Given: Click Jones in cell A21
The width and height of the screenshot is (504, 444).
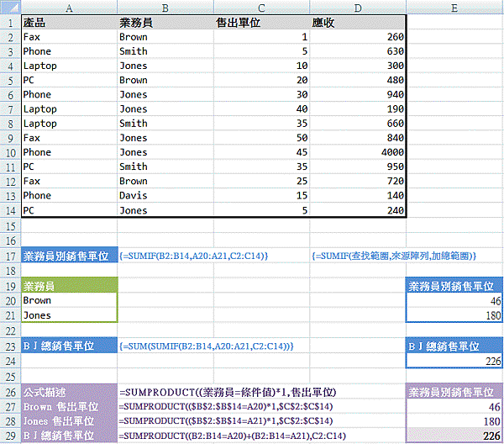Looking at the screenshot, I should click(x=70, y=315).
